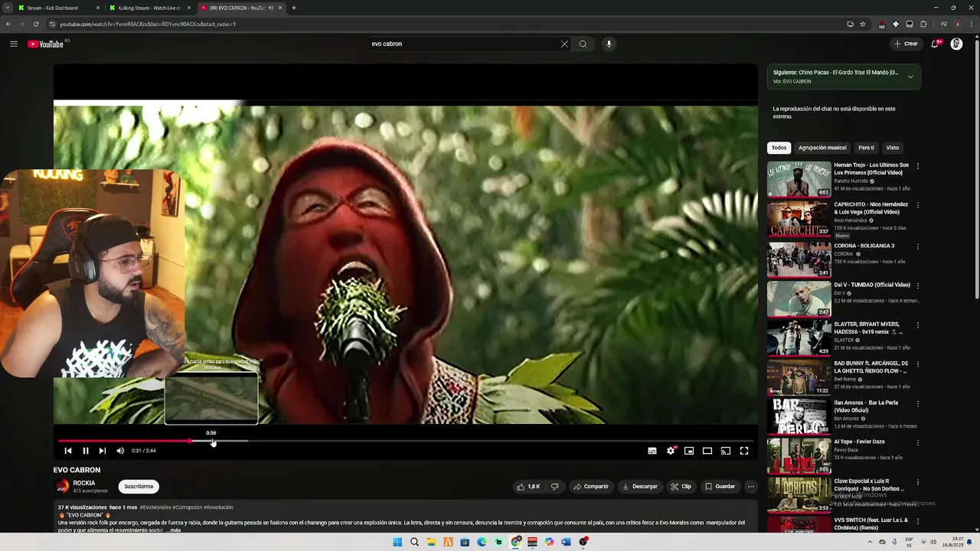Select the Para ti chip
This screenshot has width=980, height=551.
(866, 148)
